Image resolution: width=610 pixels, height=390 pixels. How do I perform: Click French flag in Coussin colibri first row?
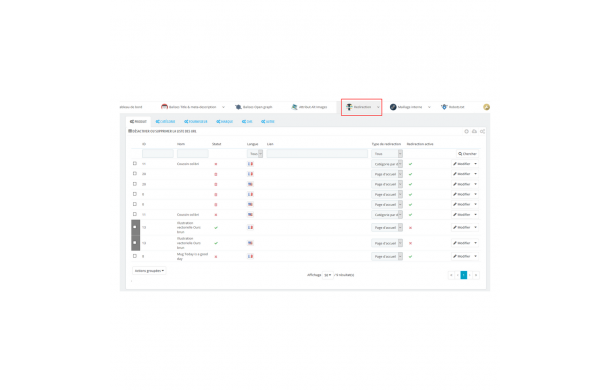[251, 164]
